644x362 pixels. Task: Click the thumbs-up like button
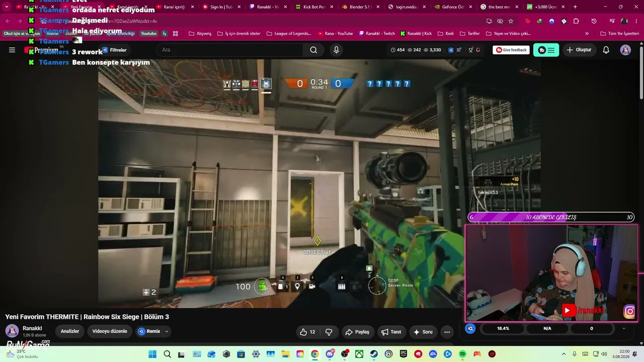(x=307, y=332)
